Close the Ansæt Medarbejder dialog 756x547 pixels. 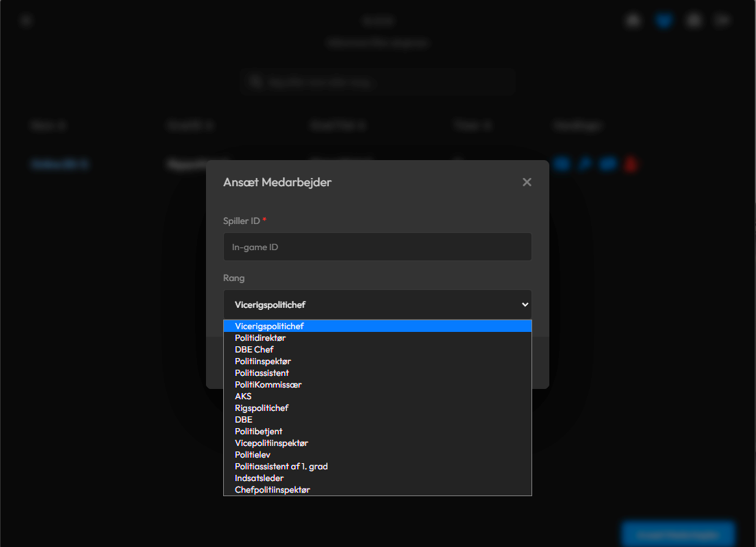[x=527, y=182]
